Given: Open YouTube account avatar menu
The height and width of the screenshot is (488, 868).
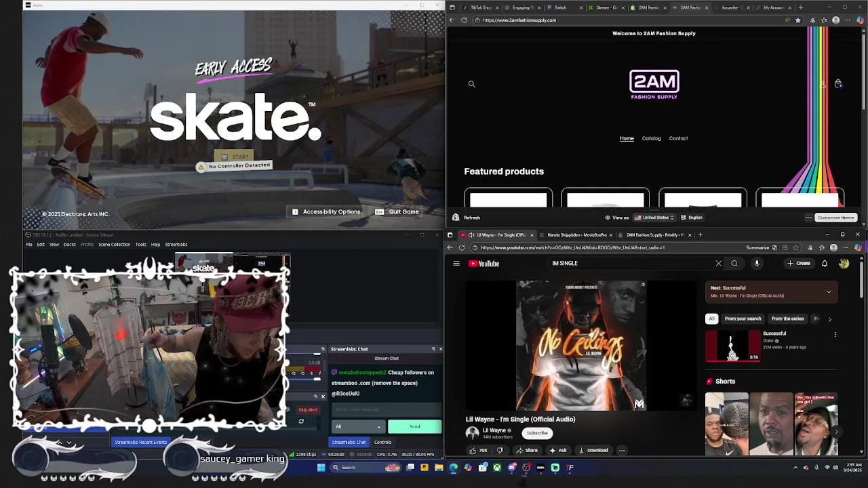Looking at the screenshot, I should click(x=844, y=264).
